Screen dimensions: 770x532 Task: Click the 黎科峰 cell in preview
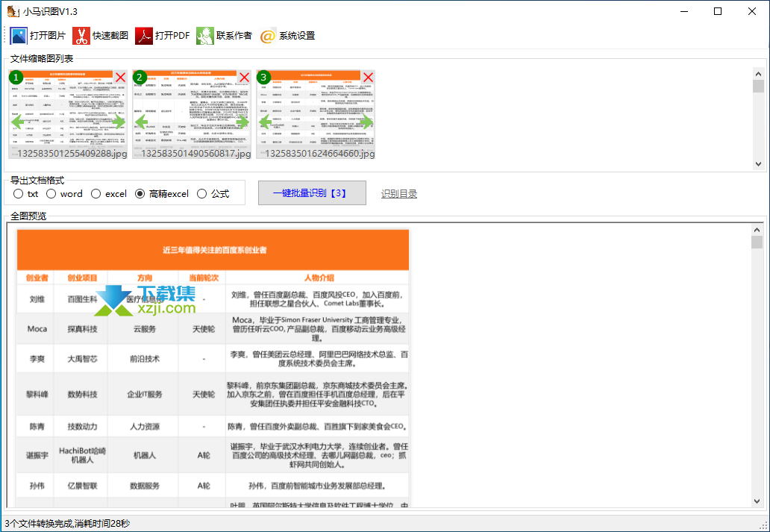tap(37, 394)
